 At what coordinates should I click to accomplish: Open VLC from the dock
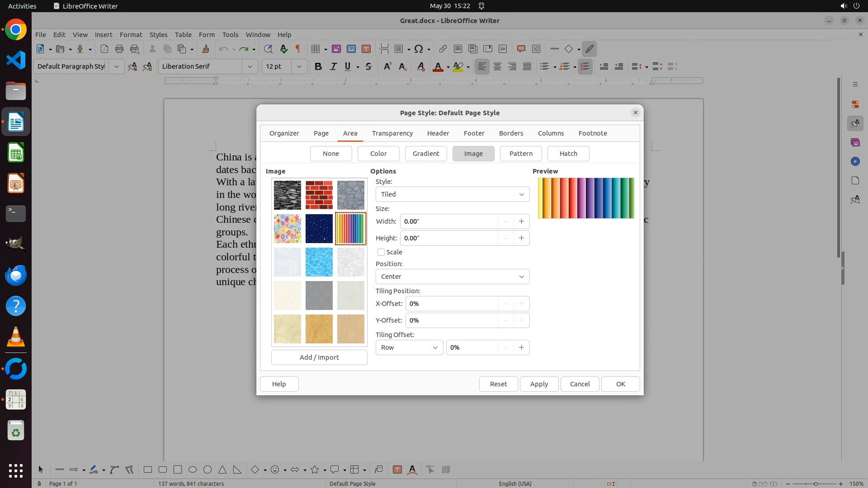click(x=16, y=337)
